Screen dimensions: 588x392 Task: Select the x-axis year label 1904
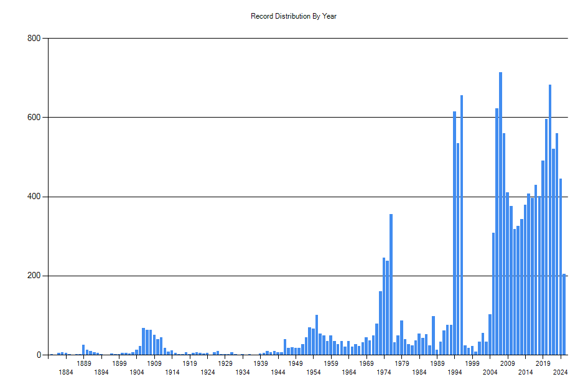pos(136,372)
